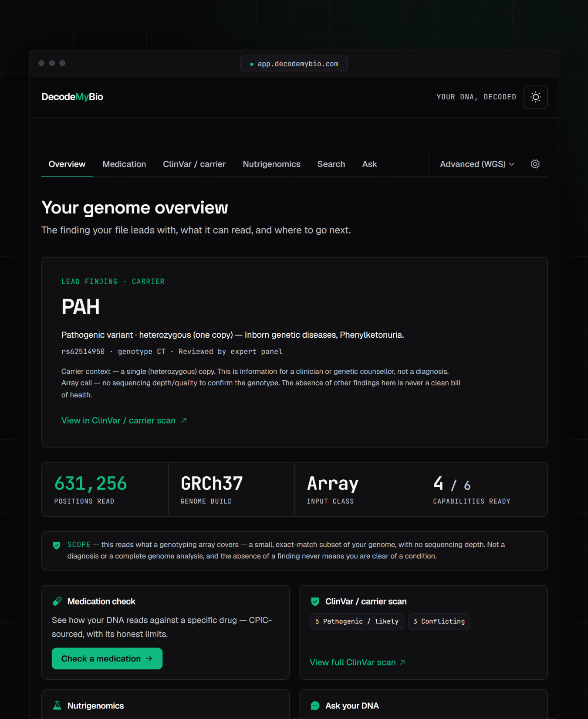Click chat bubble icon on Ask your DNA card
The height and width of the screenshot is (719, 588).
[x=315, y=705]
